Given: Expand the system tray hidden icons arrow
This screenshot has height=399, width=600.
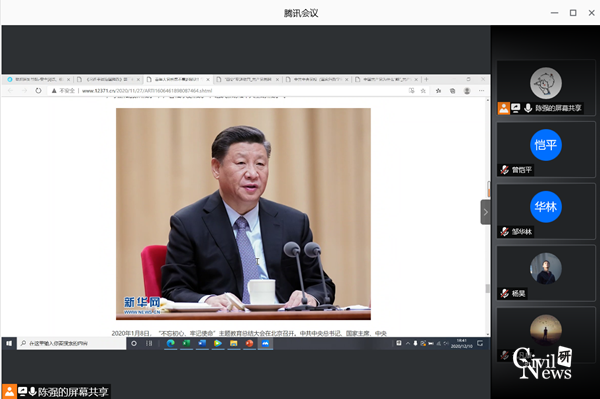Looking at the screenshot, I should pos(408,344).
